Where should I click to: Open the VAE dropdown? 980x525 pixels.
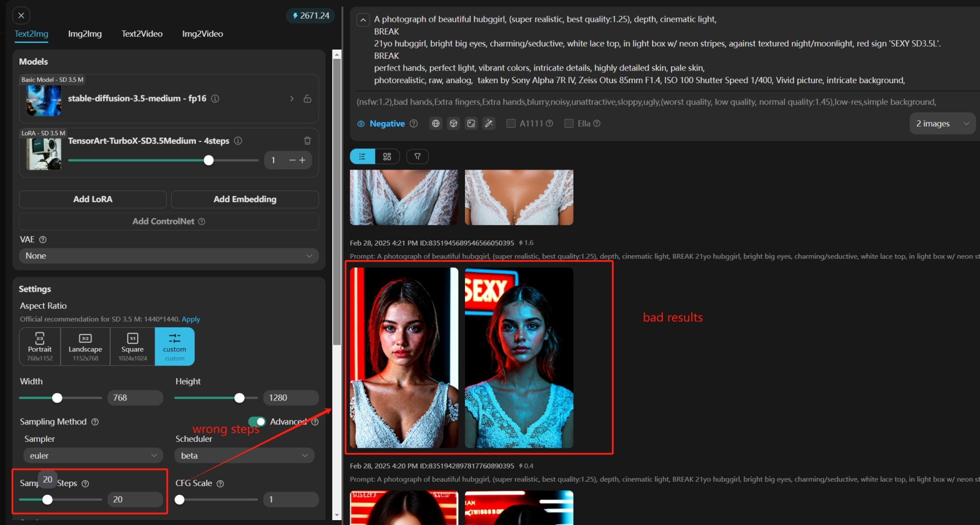point(168,256)
